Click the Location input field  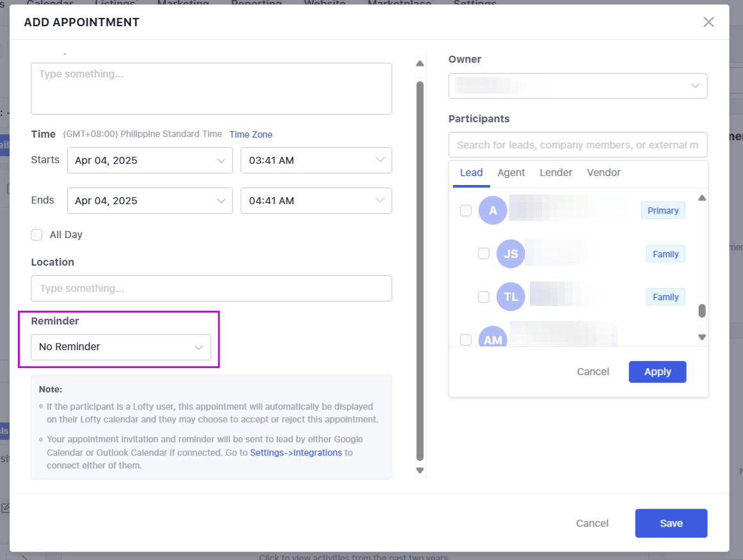click(x=211, y=289)
